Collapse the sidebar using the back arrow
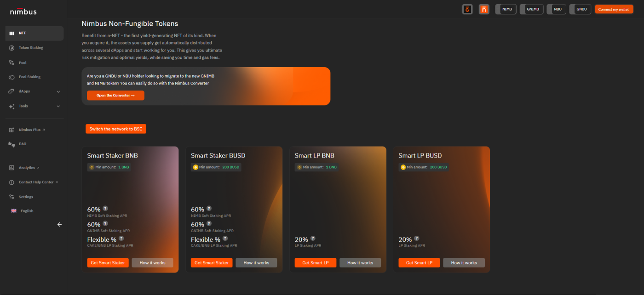This screenshot has height=295, width=644. click(x=59, y=224)
